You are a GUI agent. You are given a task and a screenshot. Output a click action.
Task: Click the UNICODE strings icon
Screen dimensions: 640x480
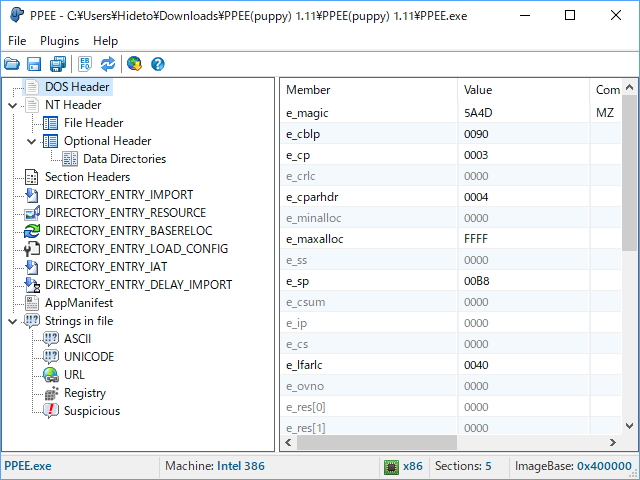point(51,357)
